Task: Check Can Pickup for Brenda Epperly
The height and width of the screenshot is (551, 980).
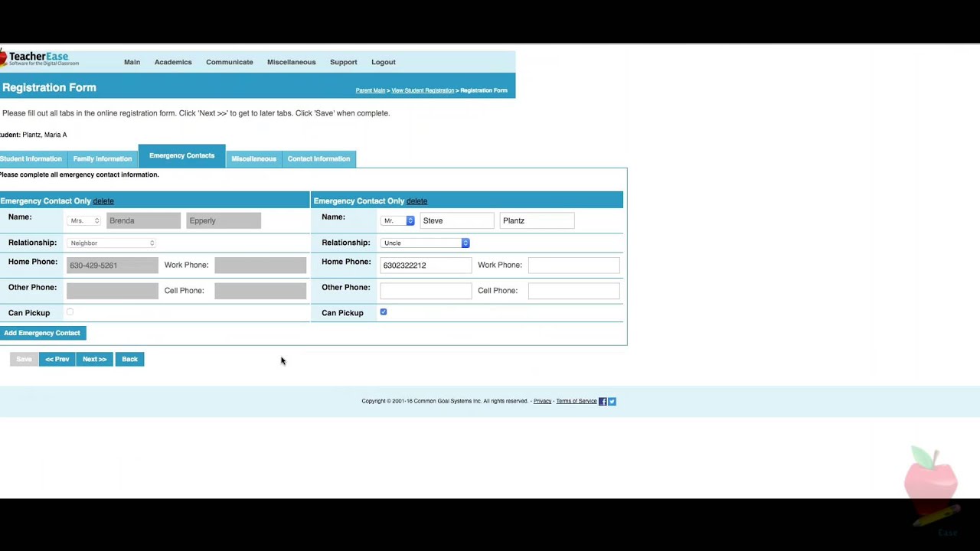Action: point(70,312)
